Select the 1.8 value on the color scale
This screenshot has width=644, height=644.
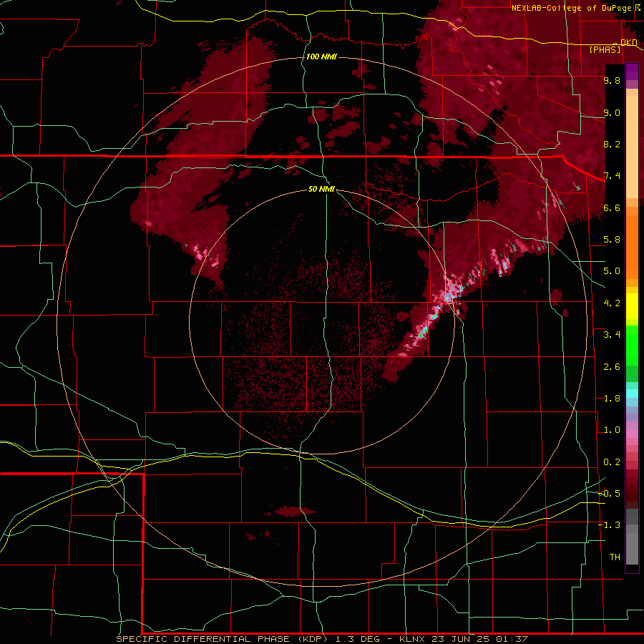pyautogui.click(x=612, y=399)
